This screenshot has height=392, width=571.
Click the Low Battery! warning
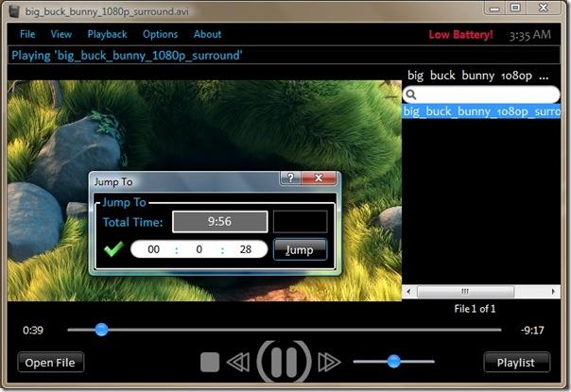[x=460, y=35]
